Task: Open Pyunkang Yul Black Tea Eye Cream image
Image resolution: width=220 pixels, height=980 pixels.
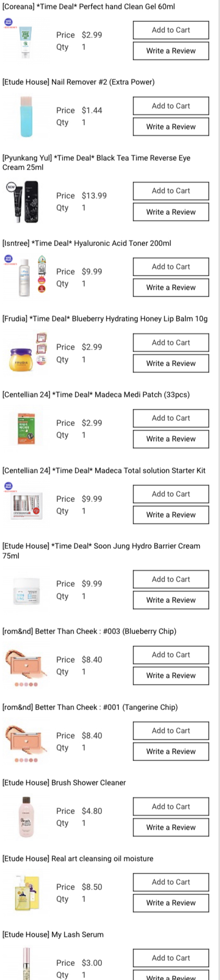Action: click(26, 202)
